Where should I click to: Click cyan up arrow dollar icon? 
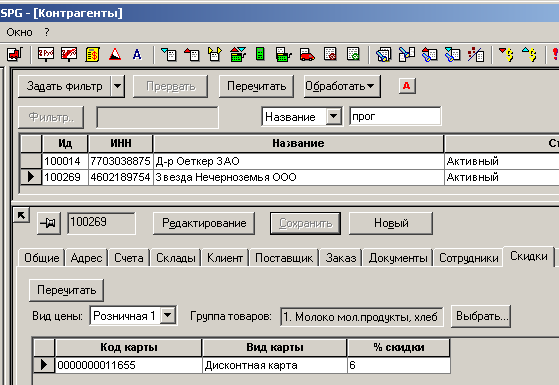coord(529,55)
